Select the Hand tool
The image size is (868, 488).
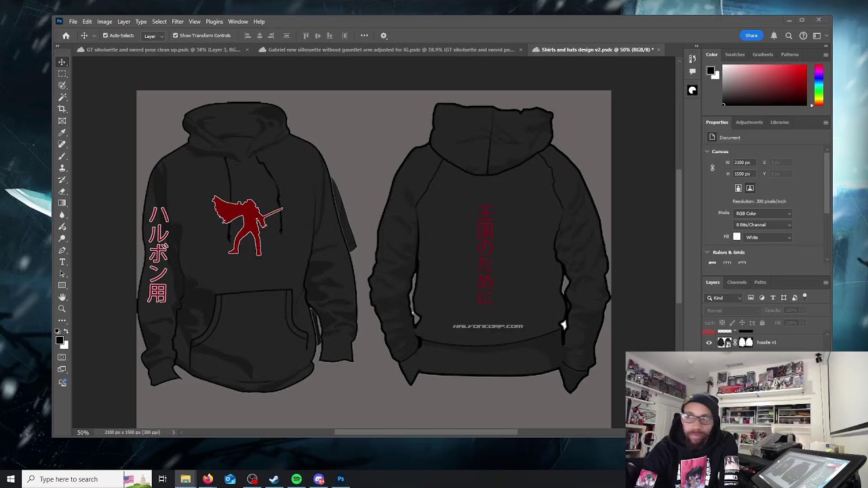(62, 297)
